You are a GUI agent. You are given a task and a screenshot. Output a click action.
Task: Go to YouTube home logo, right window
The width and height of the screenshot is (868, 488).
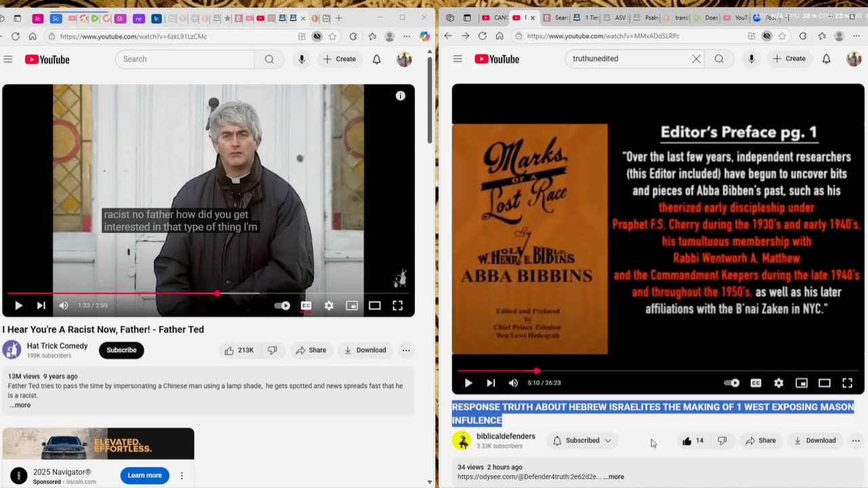(x=497, y=59)
